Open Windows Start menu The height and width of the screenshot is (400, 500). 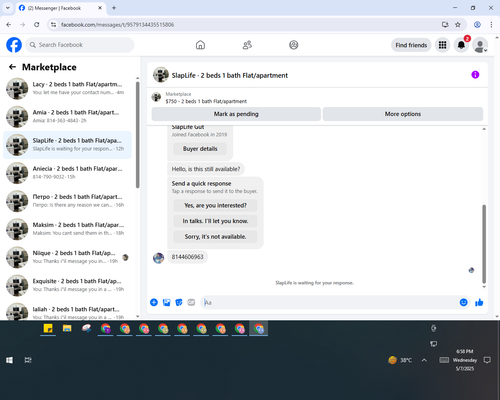coord(9,360)
